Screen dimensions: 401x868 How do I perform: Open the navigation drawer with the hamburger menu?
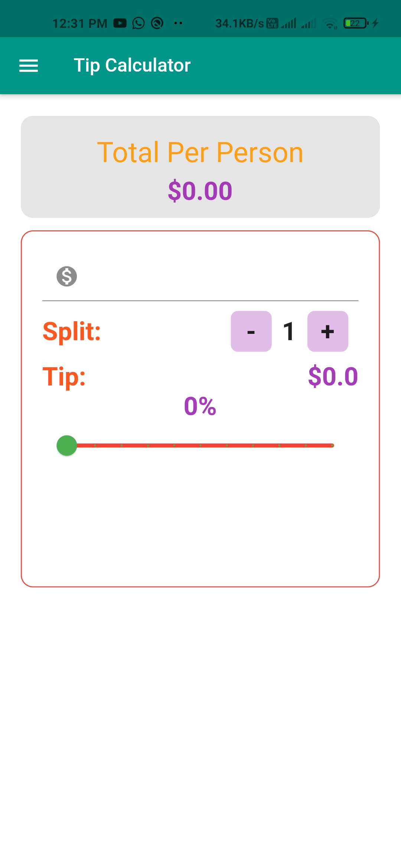click(29, 65)
